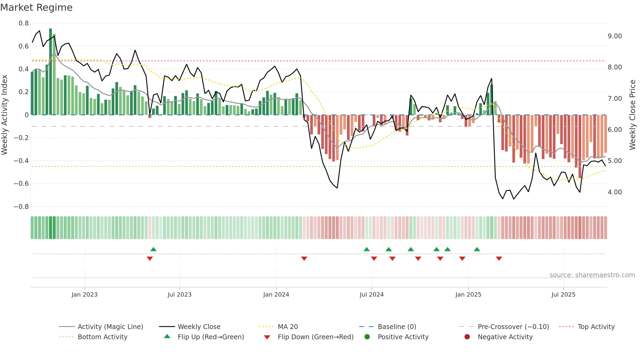Click the 9.00 price axis tick
Screen dimensions: 644x362
click(615, 36)
